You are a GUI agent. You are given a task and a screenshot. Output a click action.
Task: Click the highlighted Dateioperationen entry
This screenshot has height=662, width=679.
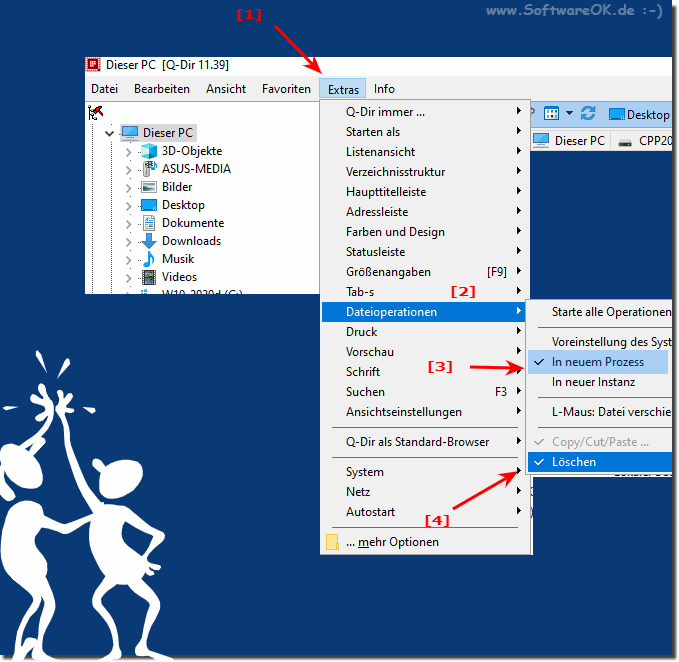424,312
